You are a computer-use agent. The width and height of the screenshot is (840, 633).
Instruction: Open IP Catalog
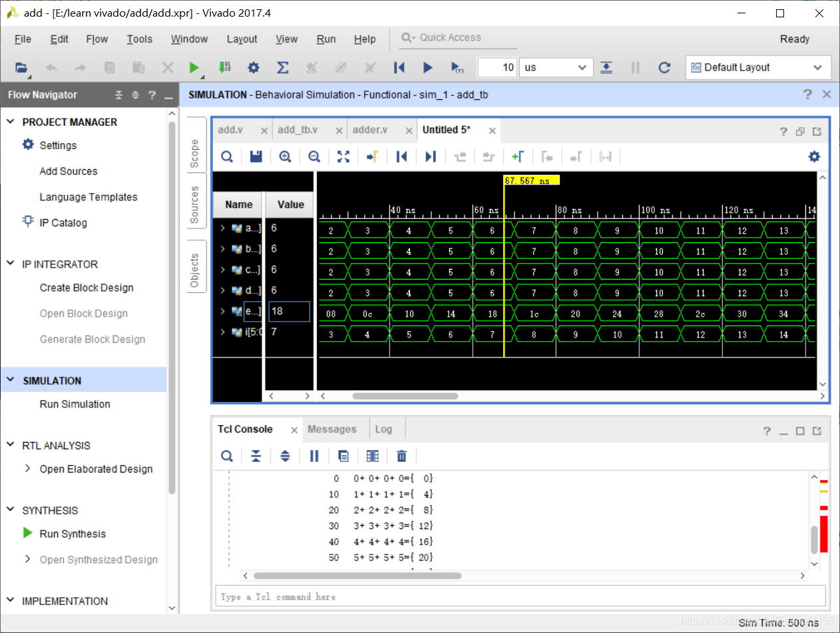pos(63,223)
